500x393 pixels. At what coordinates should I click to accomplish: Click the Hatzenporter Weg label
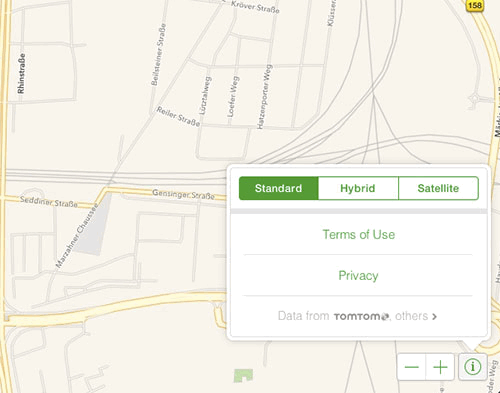coord(264,97)
